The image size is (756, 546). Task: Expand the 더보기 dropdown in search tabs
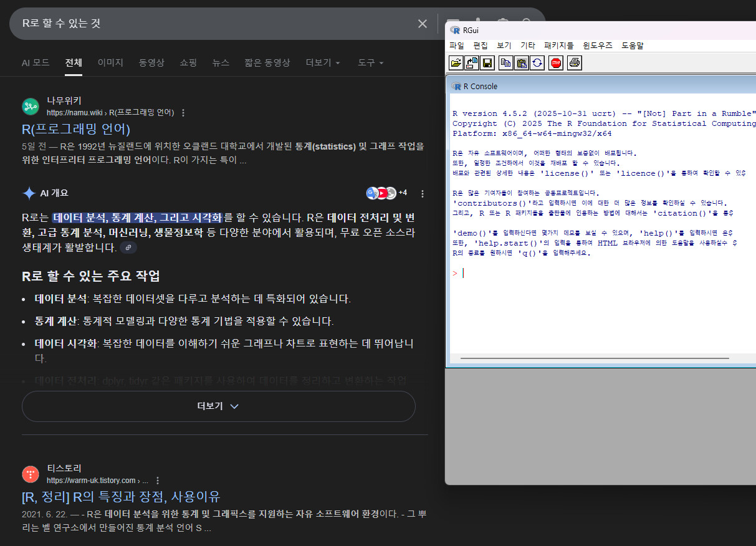click(323, 63)
